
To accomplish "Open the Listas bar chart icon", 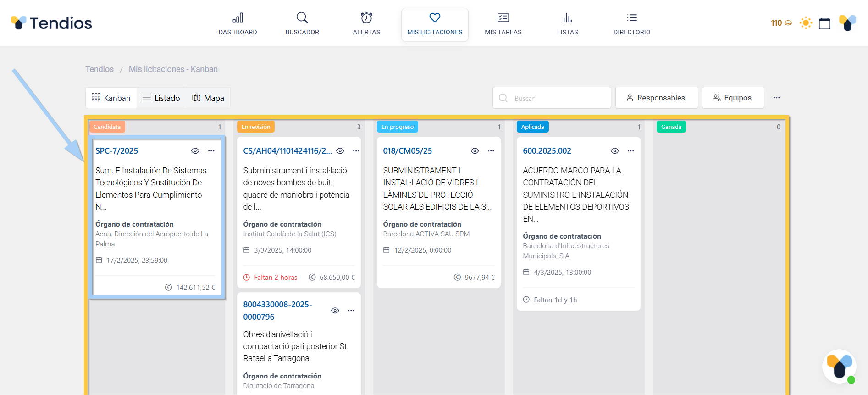I will tap(567, 18).
